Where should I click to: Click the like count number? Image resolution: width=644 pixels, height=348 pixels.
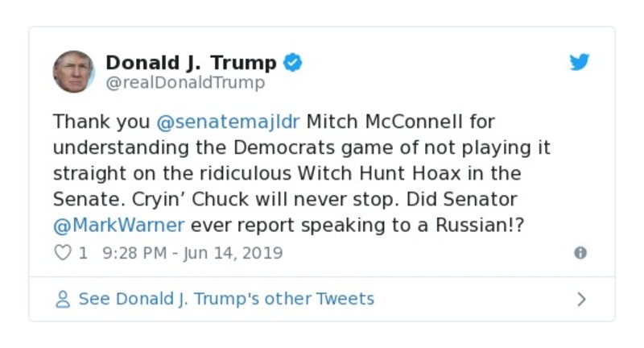pyautogui.click(x=83, y=253)
